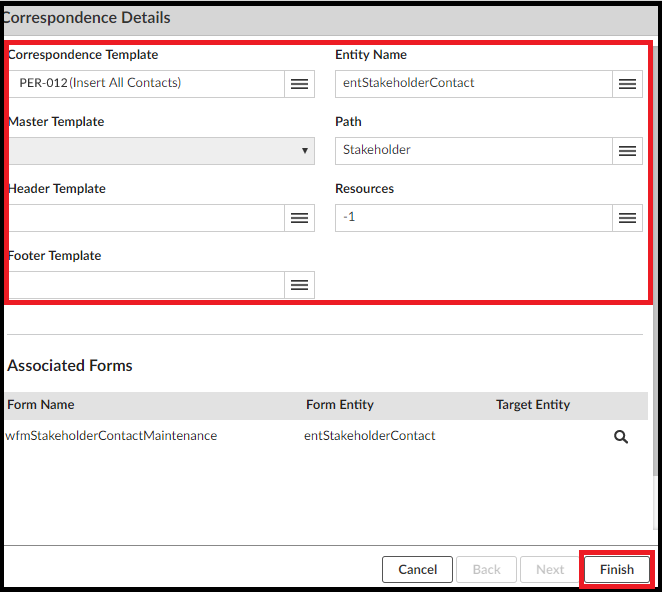The width and height of the screenshot is (662, 592).
Task: Open the Resources field lookup menu icon
Action: click(x=627, y=218)
